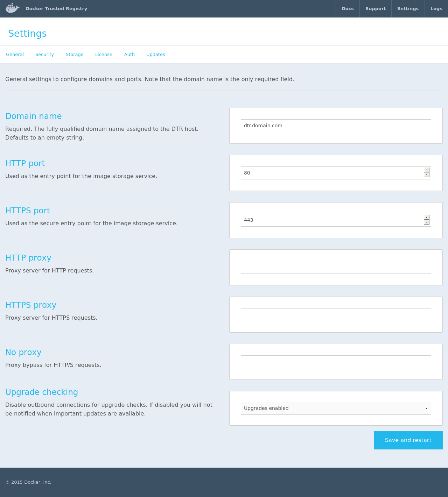This screenshot has height=497, width=448.
Task: Open the Docs navigation item
Action: [x=348, y=8]
